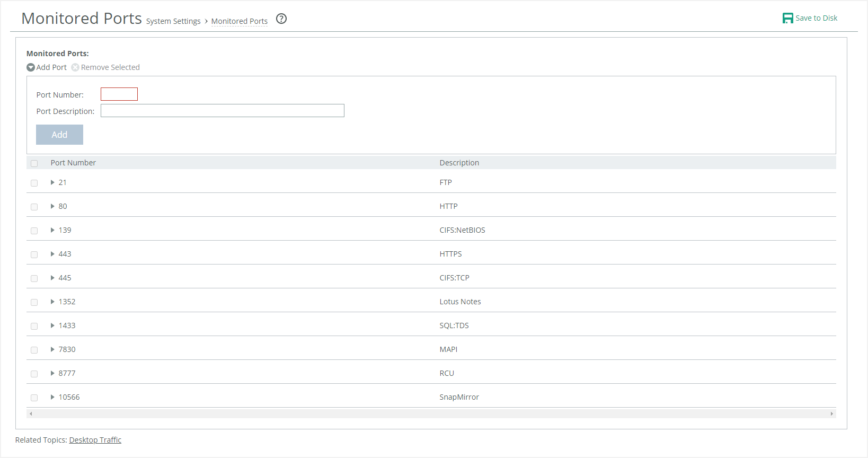Expand details for port 1352
The image size is (868, 458).
click(52, 302)
